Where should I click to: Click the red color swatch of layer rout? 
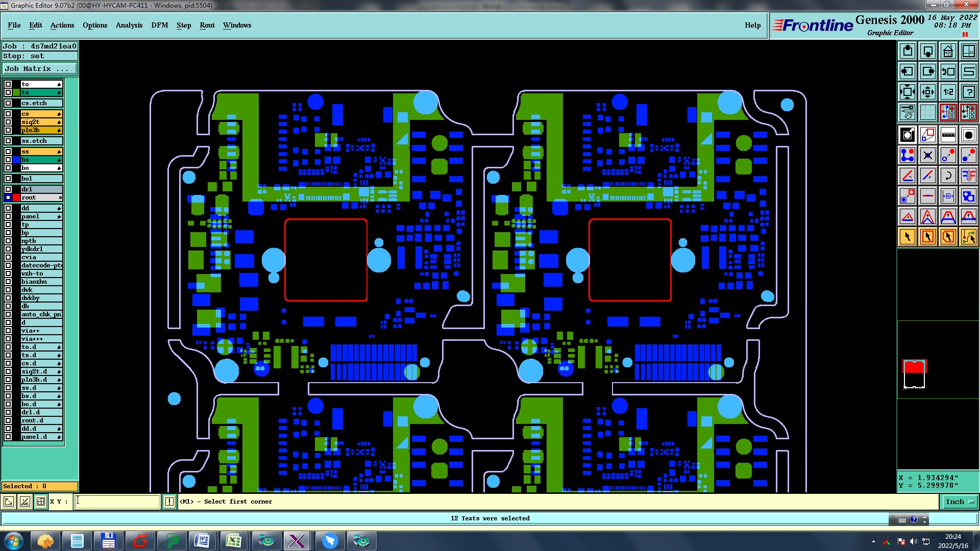[x=16, y=197]
